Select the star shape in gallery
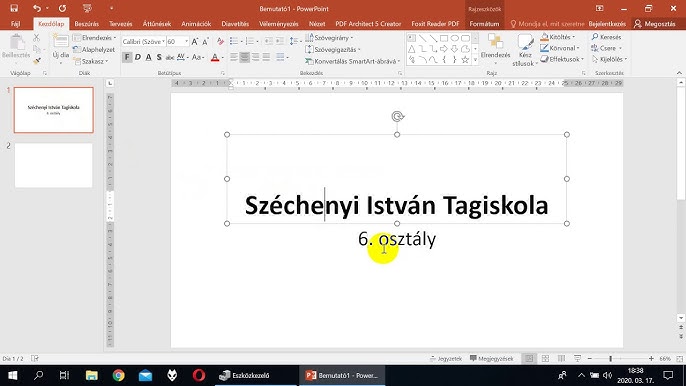Image resolution: width=686 pixels, height=386 pixels. [465, 60]
